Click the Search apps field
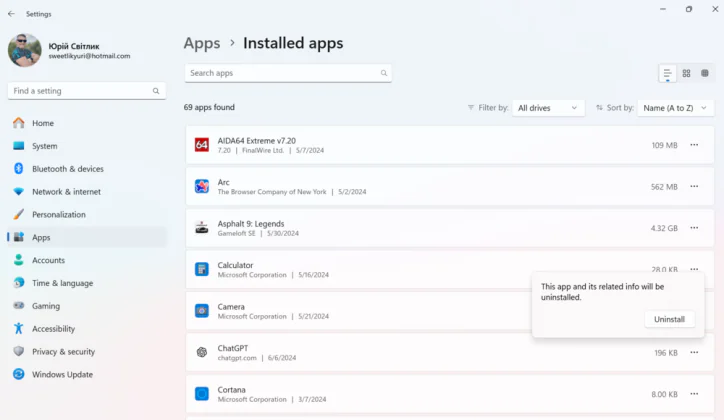Viewport: 724px width, 420px height. (x=288, y=73)
